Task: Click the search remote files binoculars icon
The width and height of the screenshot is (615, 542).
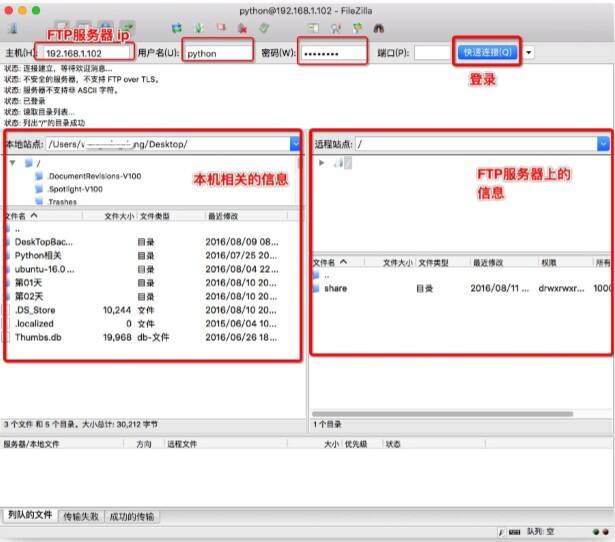Action: (380, 29)
